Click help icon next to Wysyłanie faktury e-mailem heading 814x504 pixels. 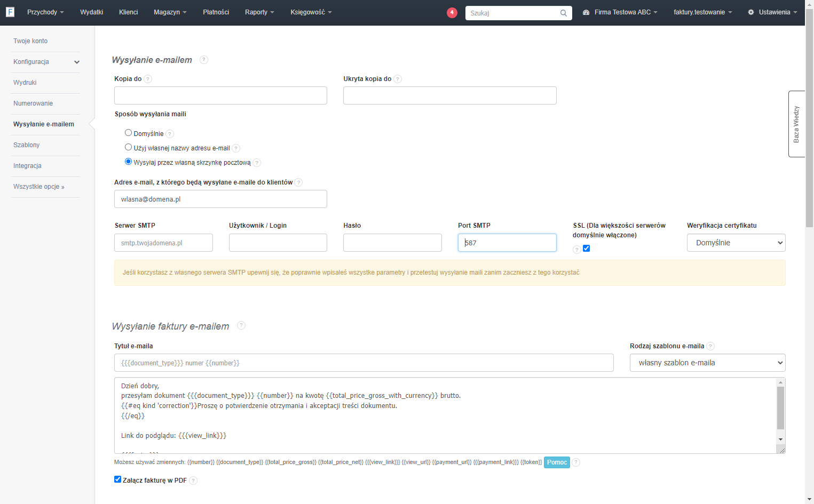click(x=241, y=325)
